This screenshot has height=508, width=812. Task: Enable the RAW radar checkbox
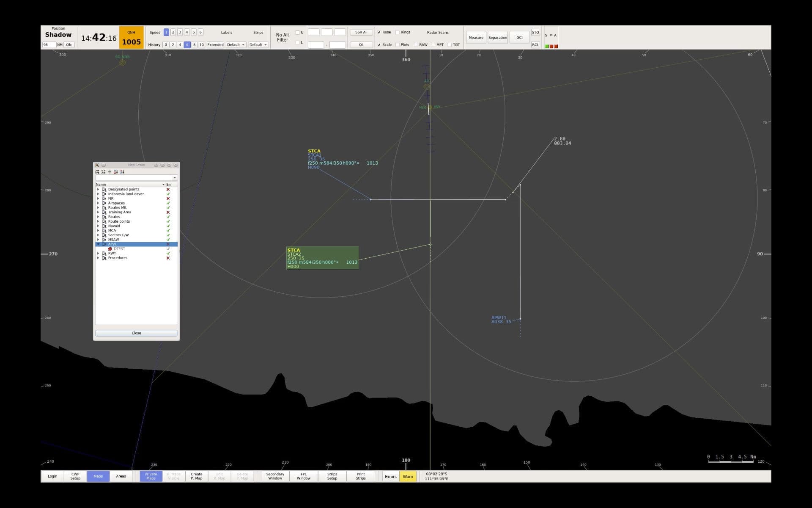click(x=417, y=44)
